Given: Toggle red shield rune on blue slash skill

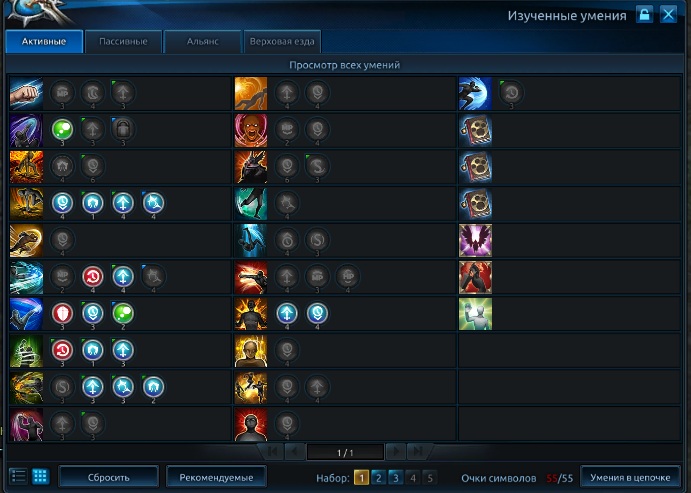Looking at the screenshot, I should tap(62, 313).
